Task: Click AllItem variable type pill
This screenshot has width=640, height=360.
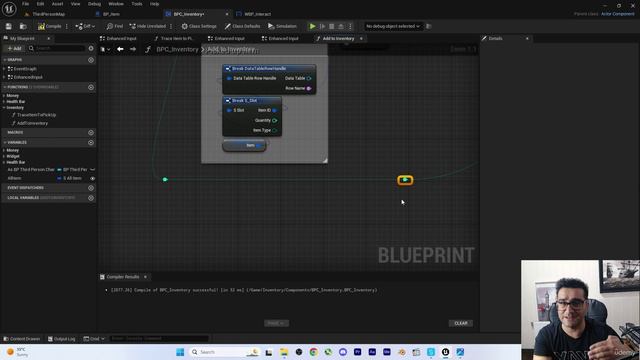Action: click(x=69, y=178)
